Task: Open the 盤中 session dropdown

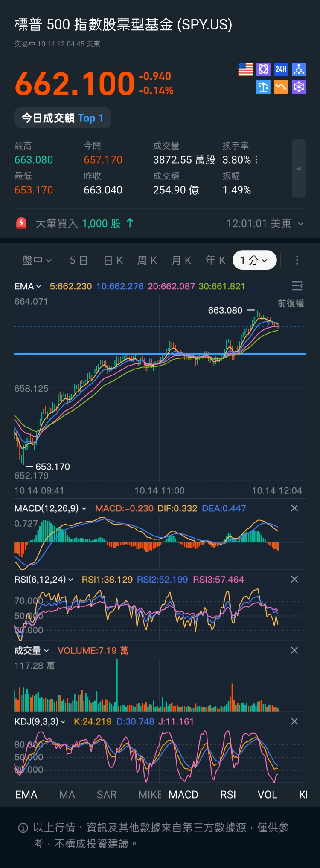Action: 37,260
